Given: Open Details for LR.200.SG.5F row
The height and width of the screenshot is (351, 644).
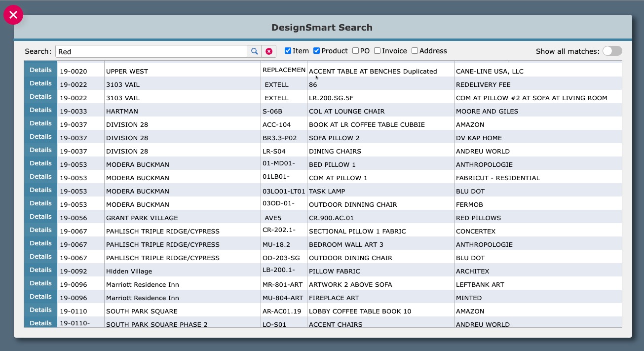Looking at the screenshot, I should point(40,97).
